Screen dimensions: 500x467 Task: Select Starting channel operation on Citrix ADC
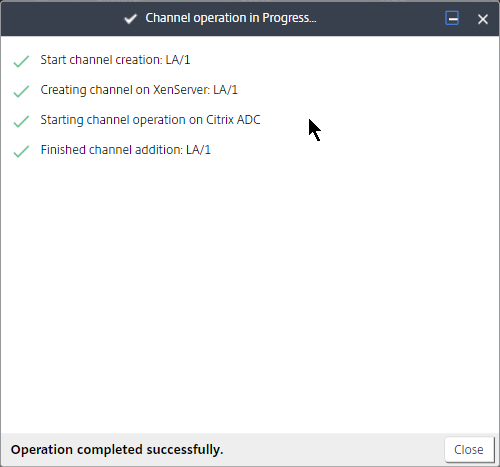(x=150, y=120)
